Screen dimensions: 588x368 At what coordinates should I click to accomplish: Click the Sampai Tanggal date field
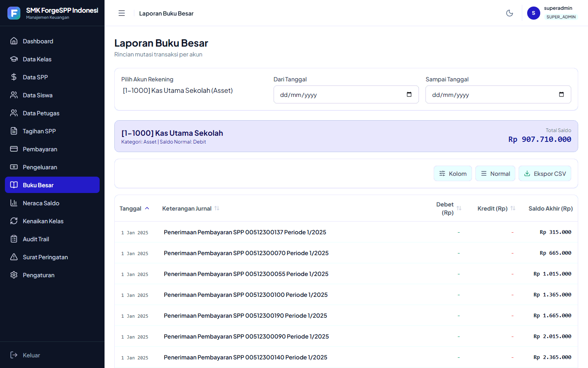(498, 94)
